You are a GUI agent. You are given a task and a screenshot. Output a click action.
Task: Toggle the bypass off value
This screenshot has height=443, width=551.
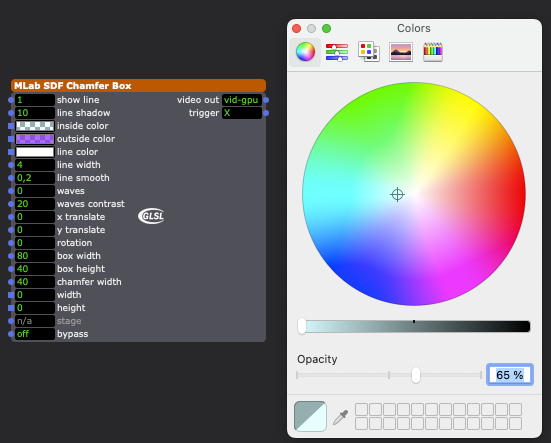(x=35, y=334)
